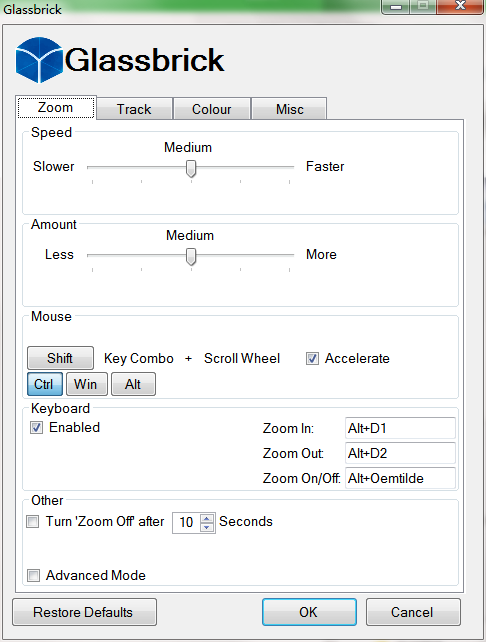Uncheck the Accelerate checkbox
Image resolution: width=486 pixels, height=642 pixels.
(x=312, y=359)
